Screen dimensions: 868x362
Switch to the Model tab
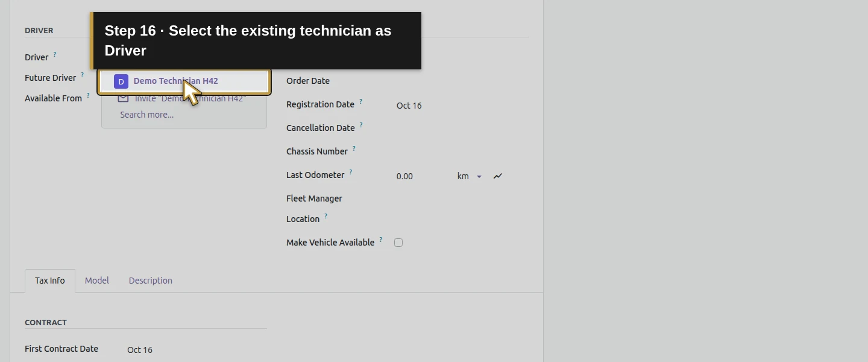(x=97, y=281)
